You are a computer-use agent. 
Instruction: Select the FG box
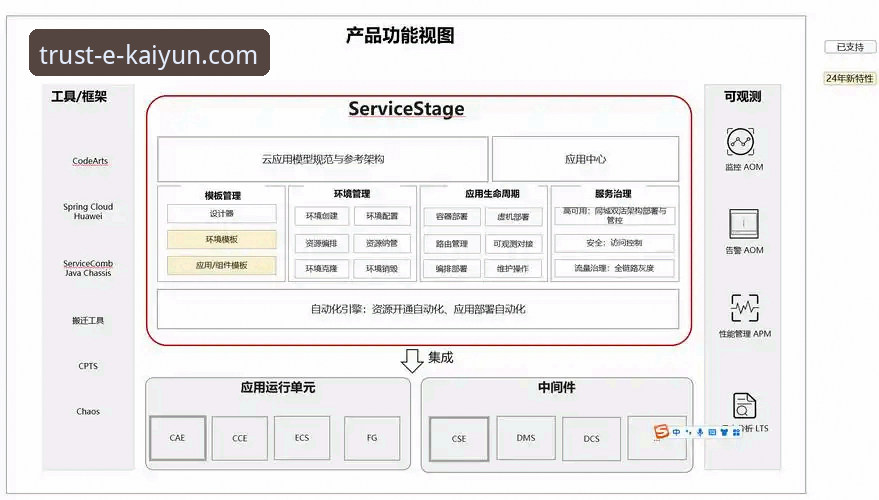(x=372, y=438)
